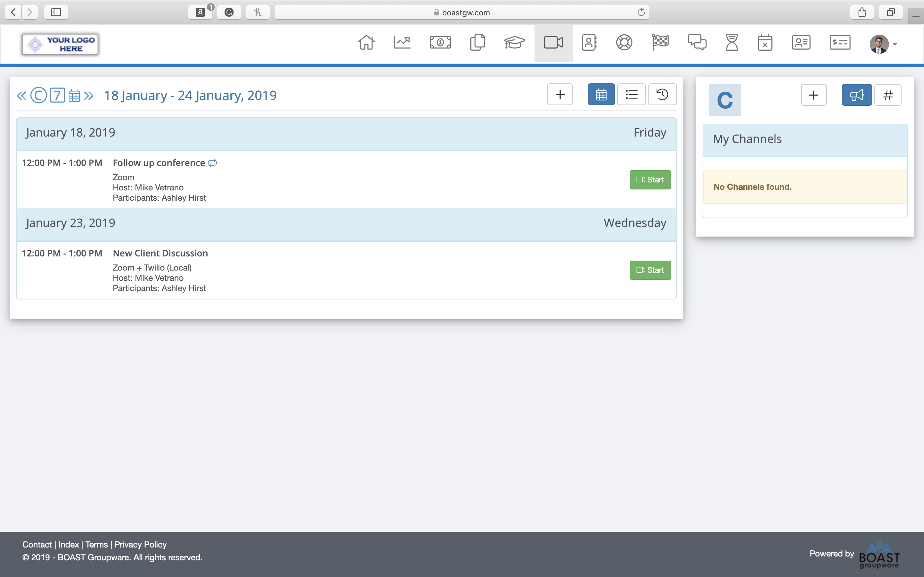Switch to list view of conferences
Viewport: 924px width, 577px height.
[631, 94]
